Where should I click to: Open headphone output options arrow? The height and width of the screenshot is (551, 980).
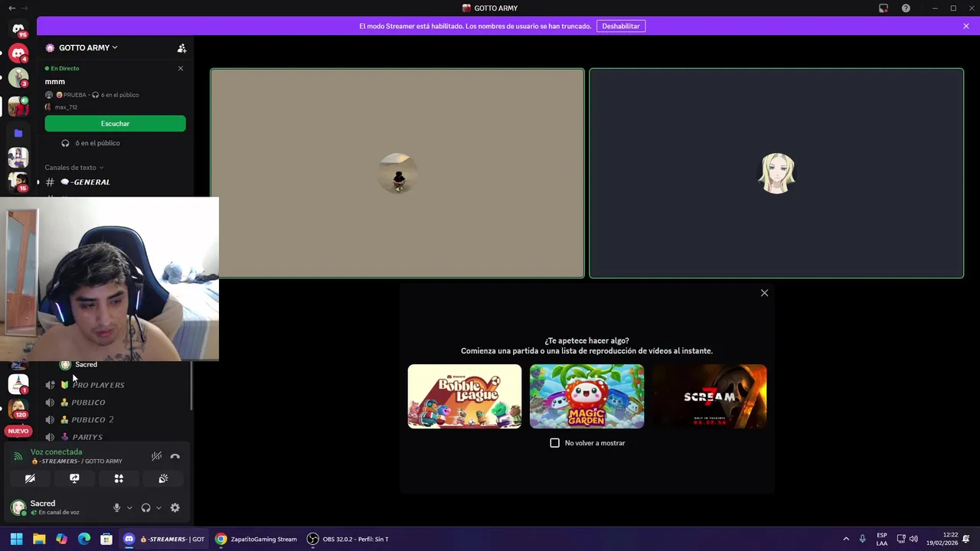(158, 507)
